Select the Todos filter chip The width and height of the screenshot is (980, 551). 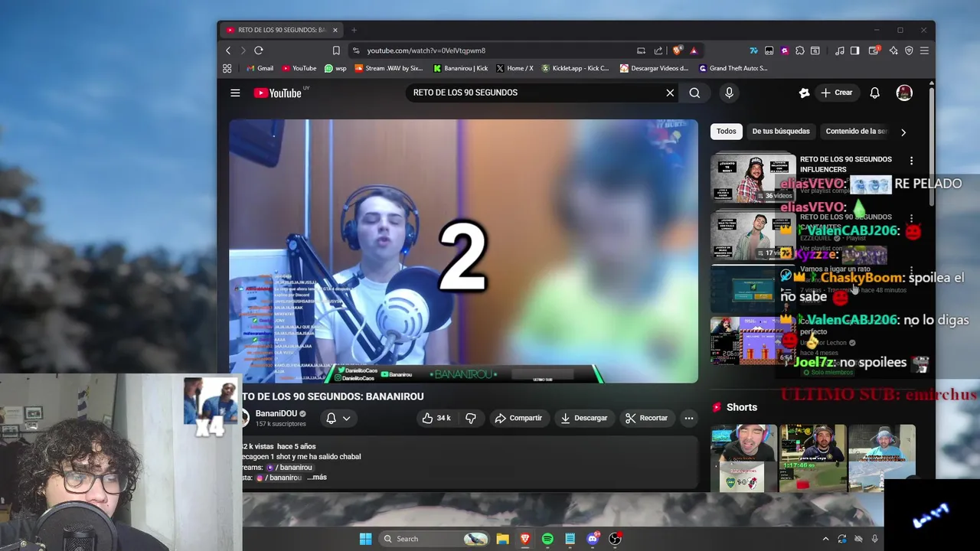(x=726, y=131)
